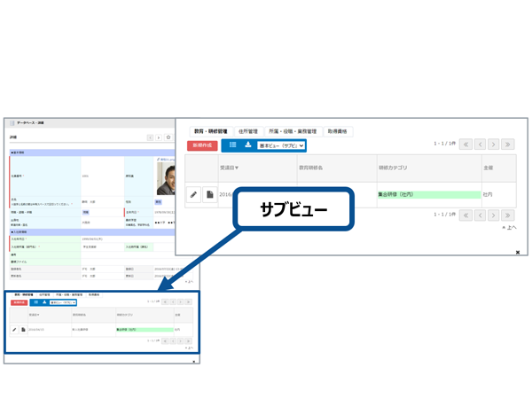Open 取得資格 tab in enlarged panel

[337, 131]
